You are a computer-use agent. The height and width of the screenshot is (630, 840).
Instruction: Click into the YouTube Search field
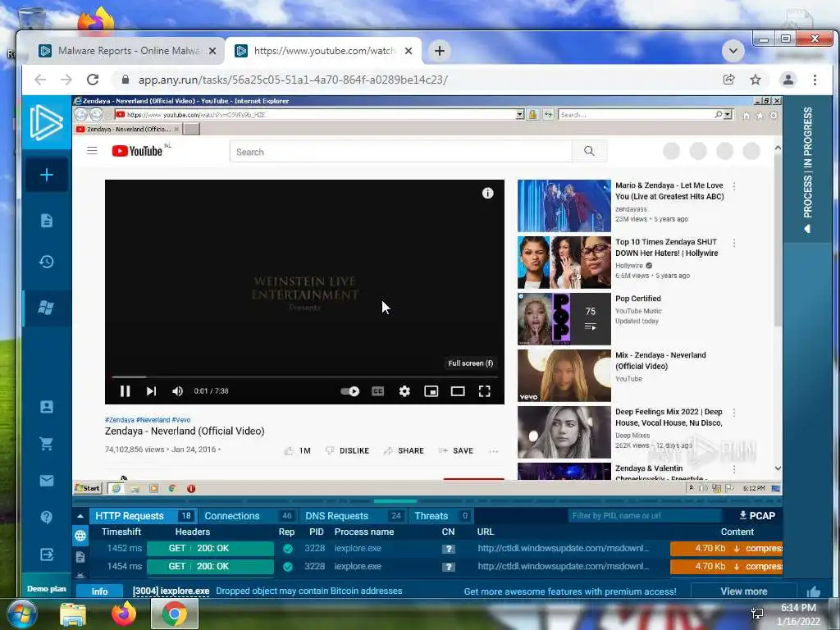tap(400, 152)
